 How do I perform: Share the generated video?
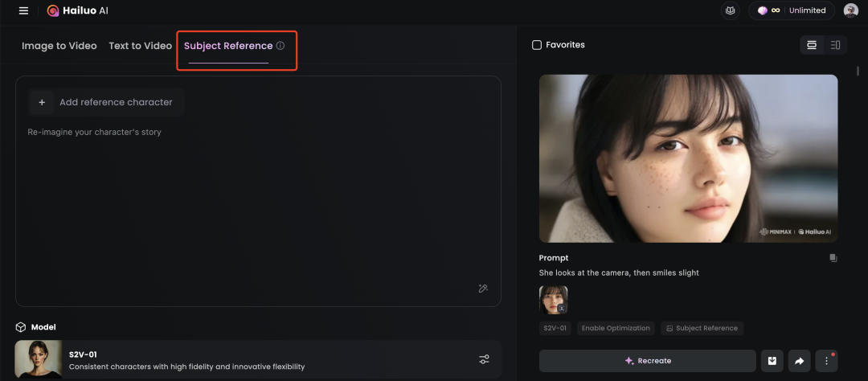(800, 361)
